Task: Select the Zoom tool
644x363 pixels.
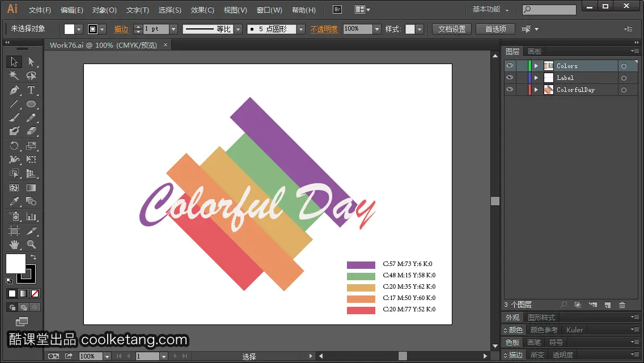Action: (31, 244)
